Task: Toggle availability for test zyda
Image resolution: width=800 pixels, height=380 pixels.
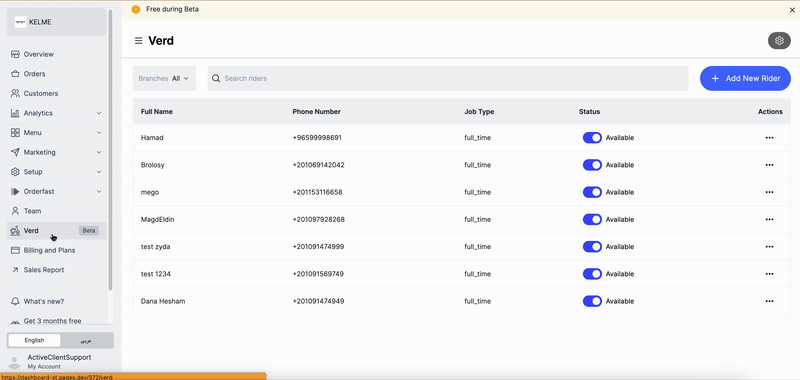Action: (592, 247)
